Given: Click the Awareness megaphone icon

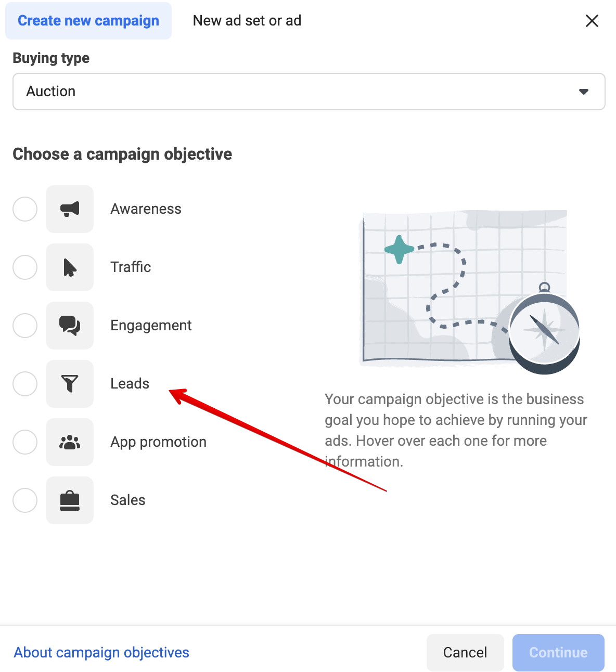Looking at the screenshot, I should (70, 209).
